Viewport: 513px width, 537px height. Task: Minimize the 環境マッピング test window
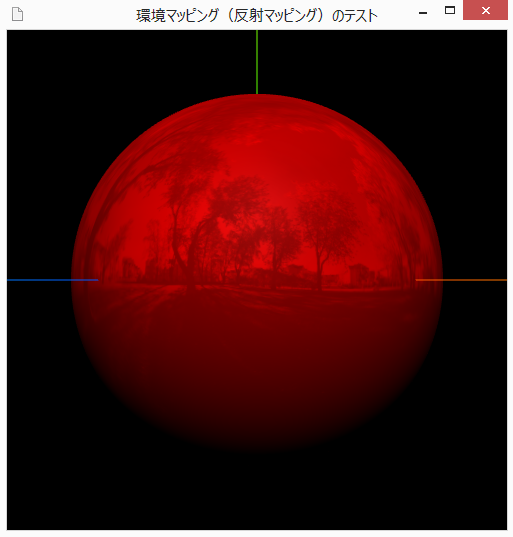tap(423, 13)
